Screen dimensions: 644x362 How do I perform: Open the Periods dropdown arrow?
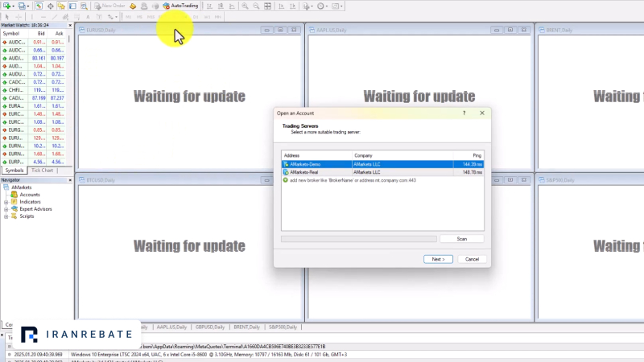pyautogui.click(x=327, y=6)
